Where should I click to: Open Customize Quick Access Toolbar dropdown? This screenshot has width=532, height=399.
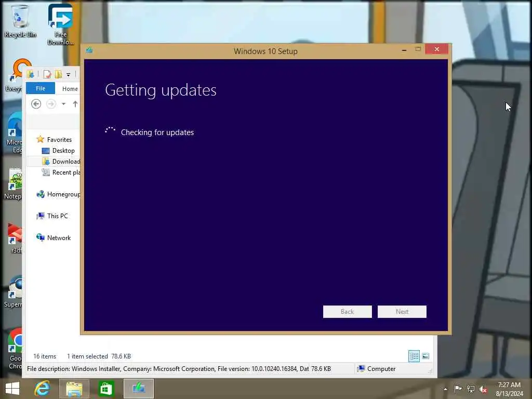[x=68, y=74]
